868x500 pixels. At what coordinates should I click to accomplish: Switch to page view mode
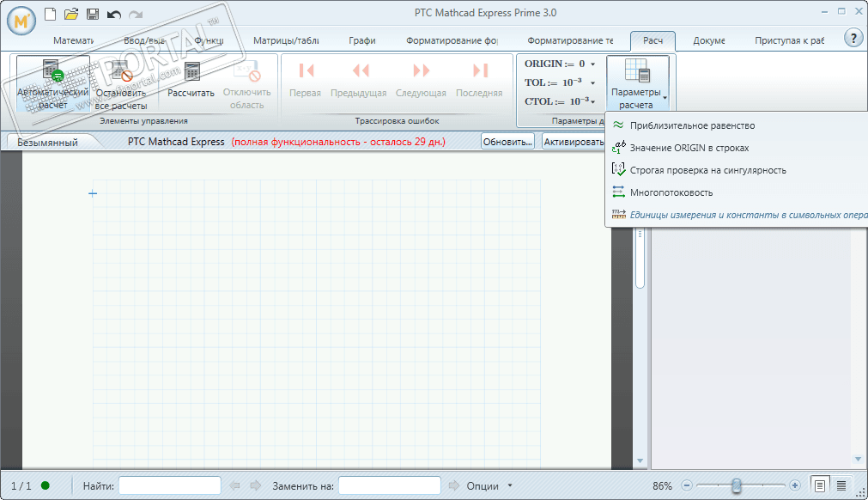tap(820, 485)
